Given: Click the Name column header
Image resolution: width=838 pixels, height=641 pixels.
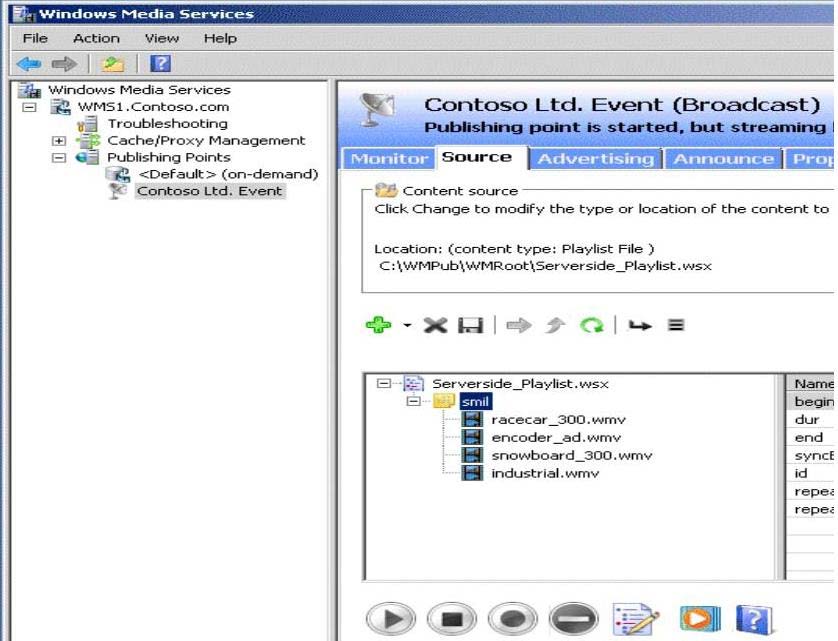Looking at the screenshot, I should click(810, 383).
